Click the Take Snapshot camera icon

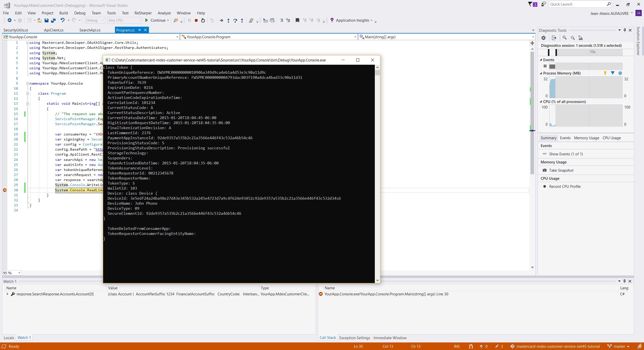point(545,170)
